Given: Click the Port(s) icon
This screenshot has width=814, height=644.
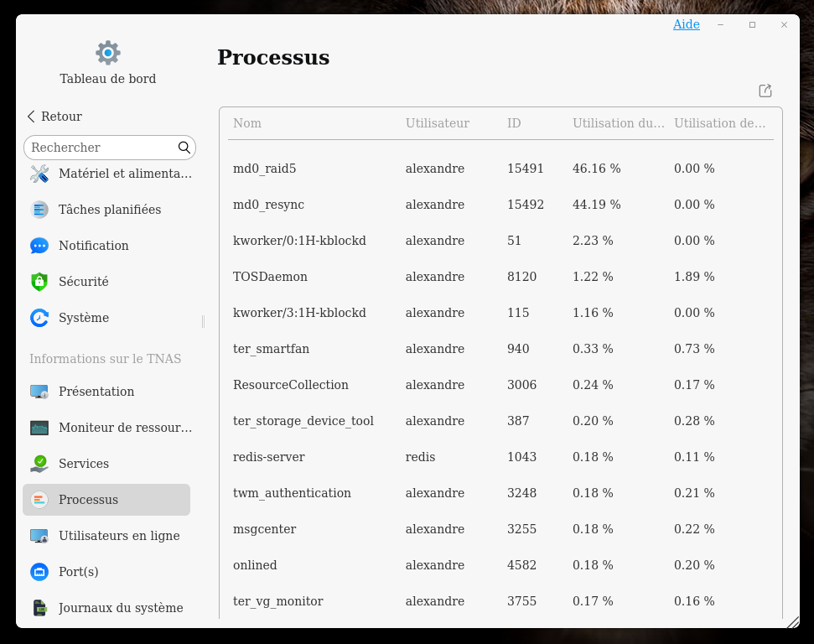Looking at the screenshot, I should [x=39, y=572].
